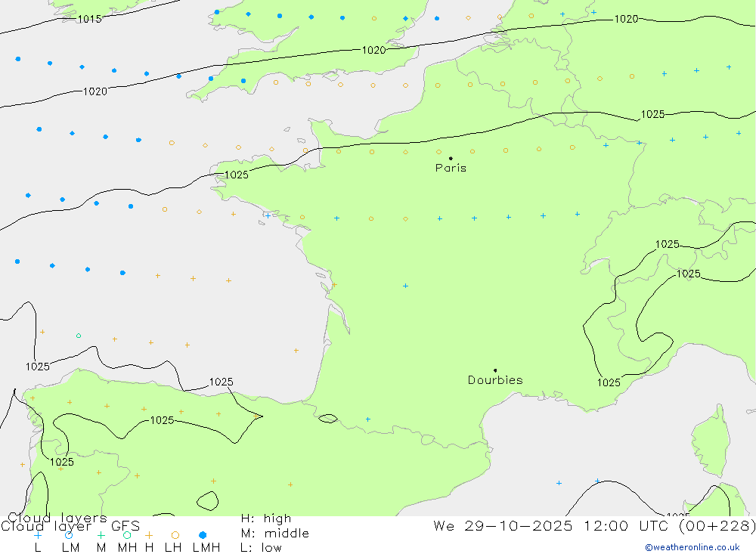Open the weatheronline.co.uk copyright link
Viewport: 756px width, 554px height.
pos(692,547)
